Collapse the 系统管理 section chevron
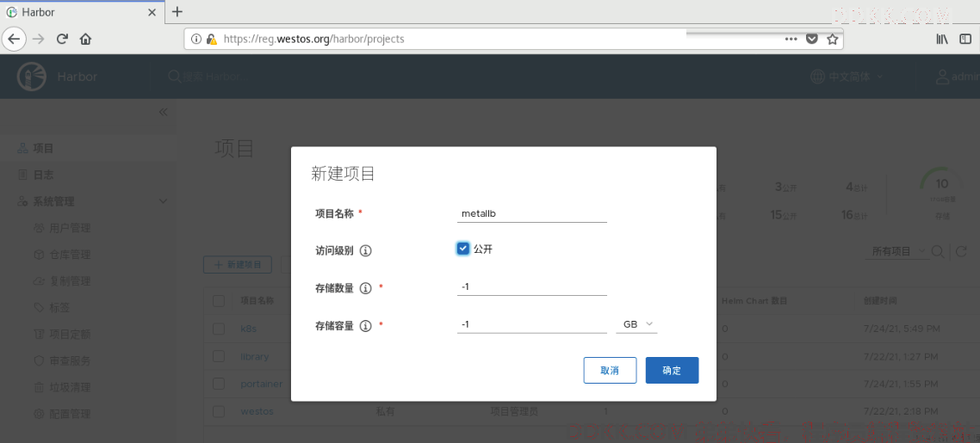Viewport: 980px width, 443px height. pos(163,201)
